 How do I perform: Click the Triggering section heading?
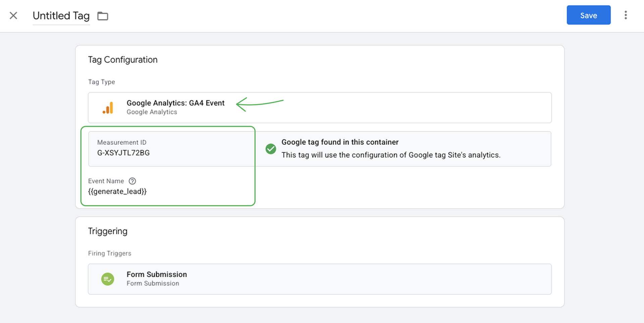click(x=108, y=231)
